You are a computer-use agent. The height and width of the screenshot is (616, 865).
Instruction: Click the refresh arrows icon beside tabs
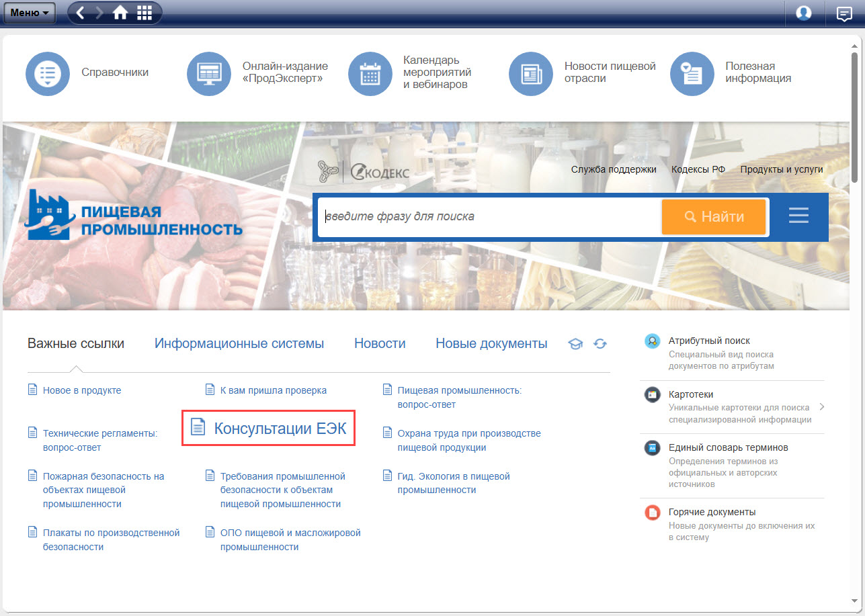[x=600, y=344]
